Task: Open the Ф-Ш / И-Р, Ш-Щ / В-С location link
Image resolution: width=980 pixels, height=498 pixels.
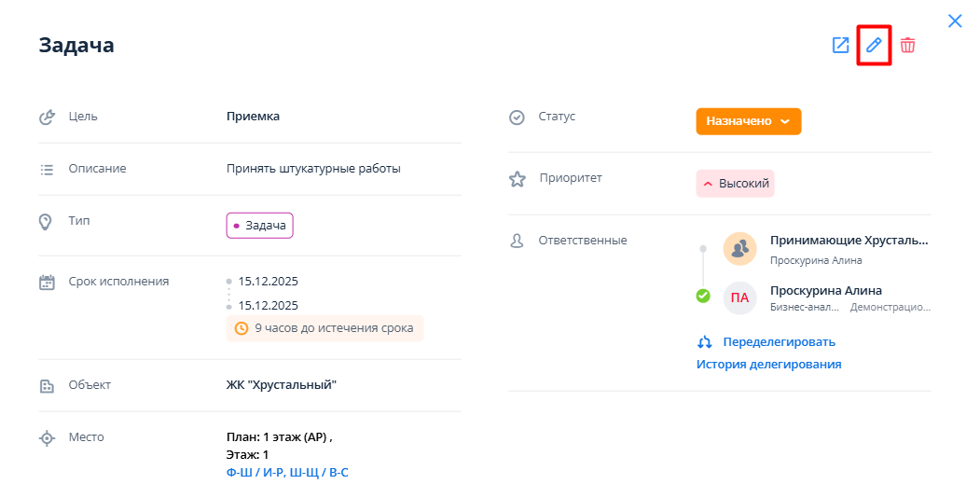Action: click(x=287, y=473)
